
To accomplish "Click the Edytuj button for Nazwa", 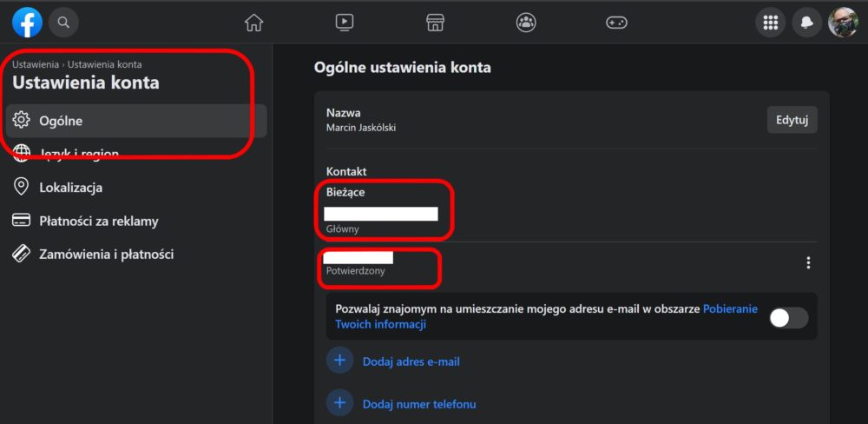I will (792, 120).
